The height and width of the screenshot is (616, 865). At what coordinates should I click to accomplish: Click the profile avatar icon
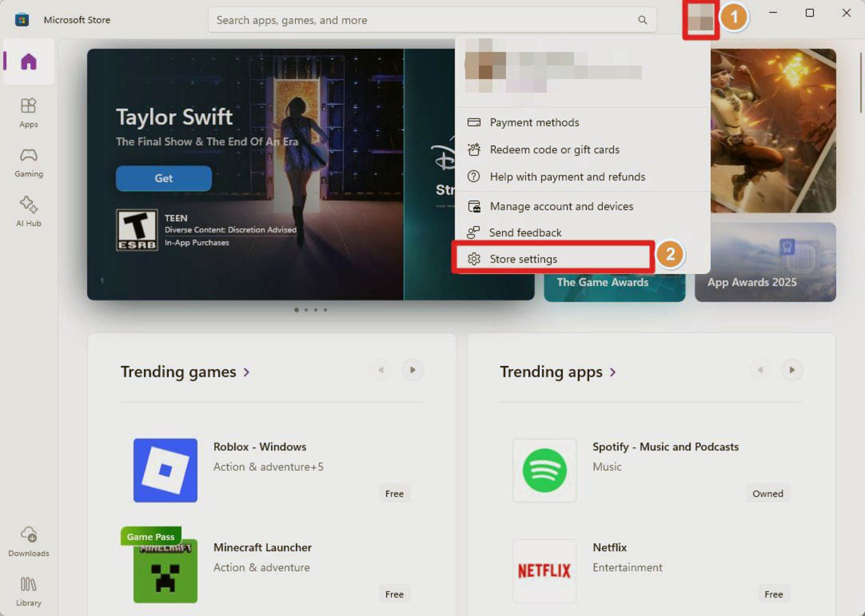(700, 19)
